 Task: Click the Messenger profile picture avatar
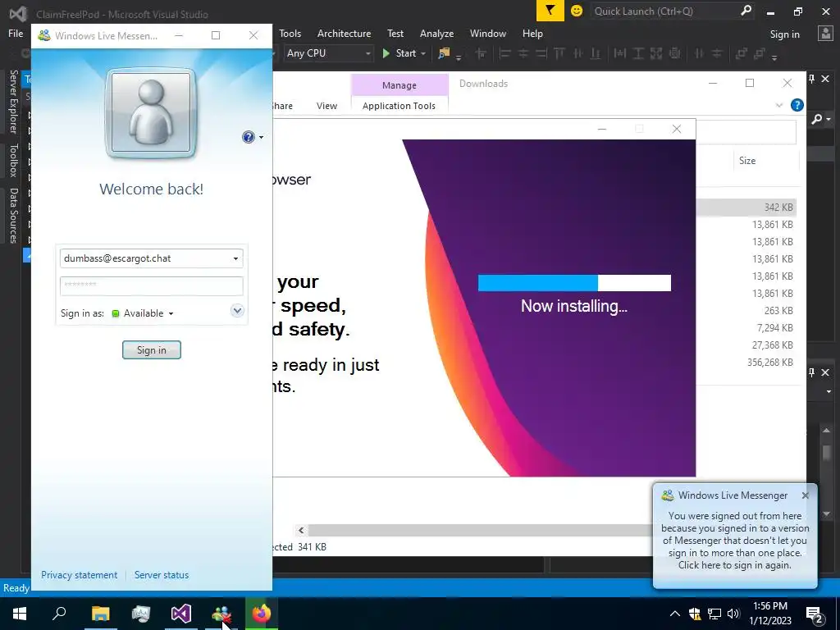pos(151,113)
